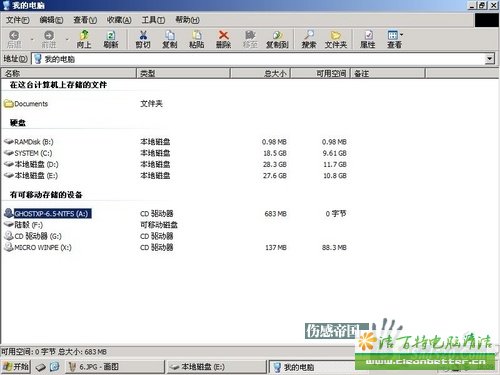Switch to 6.JPG Paint taskbar button
This screenshot has height=375, width=500.
tap(115, 367)
